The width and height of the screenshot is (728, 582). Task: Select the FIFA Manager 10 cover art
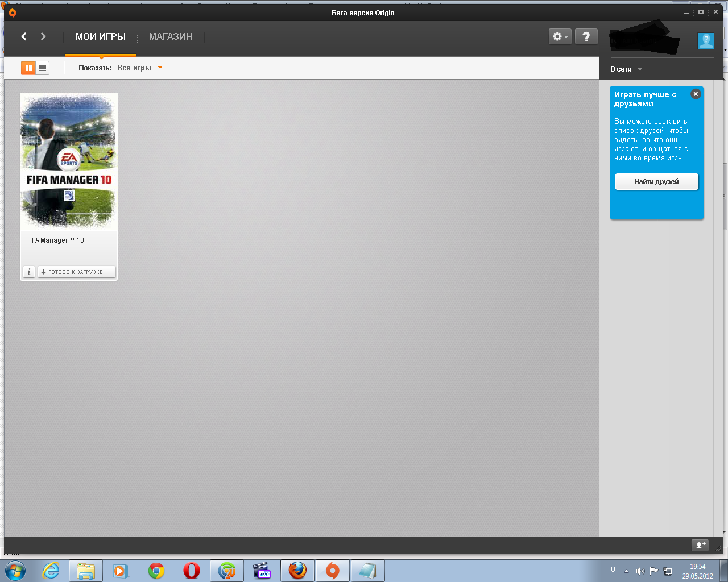(x=69, y=161)
